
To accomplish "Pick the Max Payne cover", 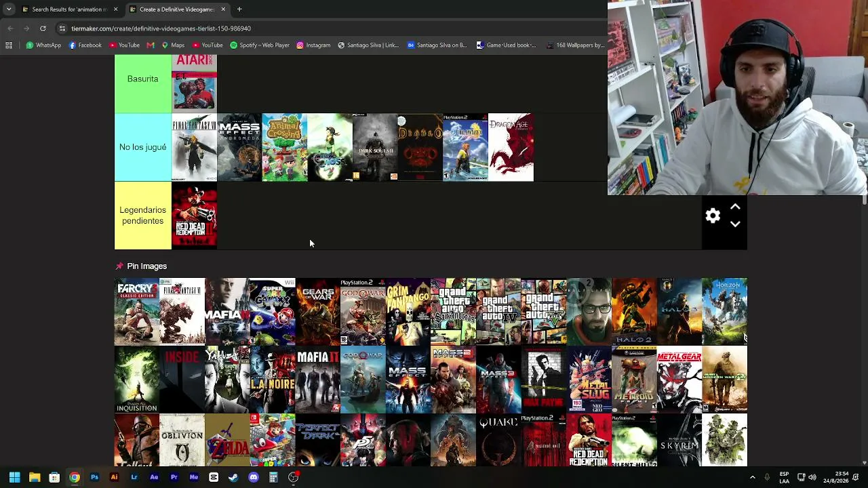I will tap(544, 380).
